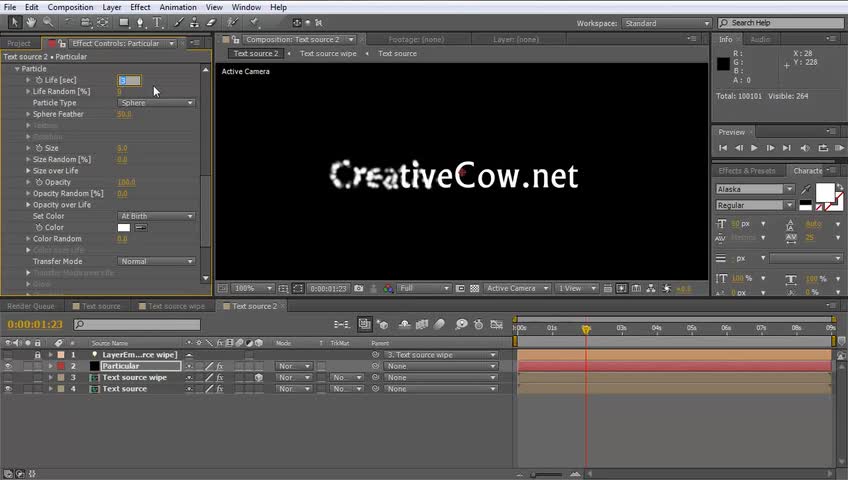Select the Horizontal Type tool
The height and width of the screenshot is (480, 848).
coord(157,22)
